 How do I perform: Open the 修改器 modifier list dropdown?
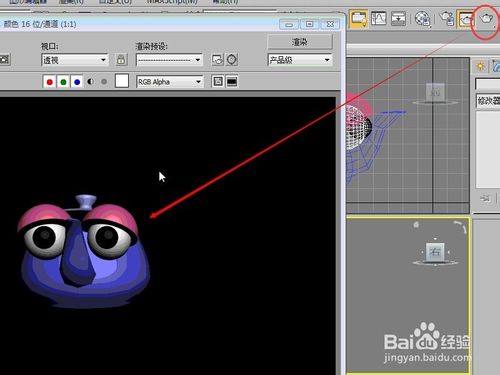(488, 101)
